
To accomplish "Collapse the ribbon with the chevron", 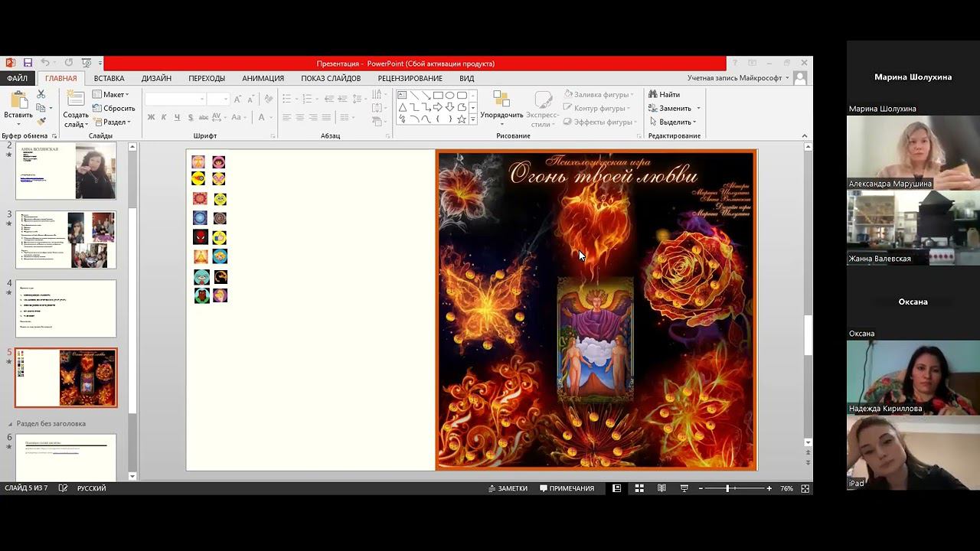I will coord(805,135).
